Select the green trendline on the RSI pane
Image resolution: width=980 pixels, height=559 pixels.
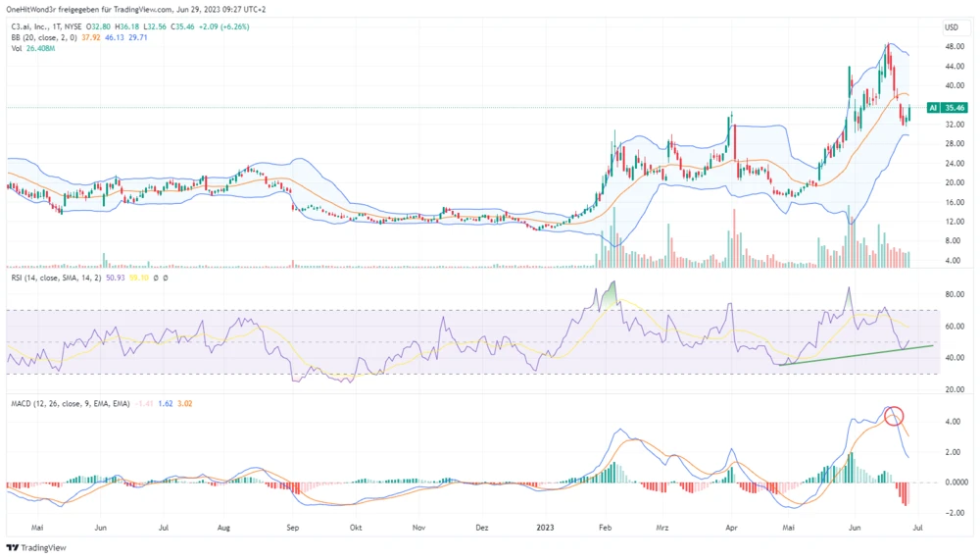point(853,355)
